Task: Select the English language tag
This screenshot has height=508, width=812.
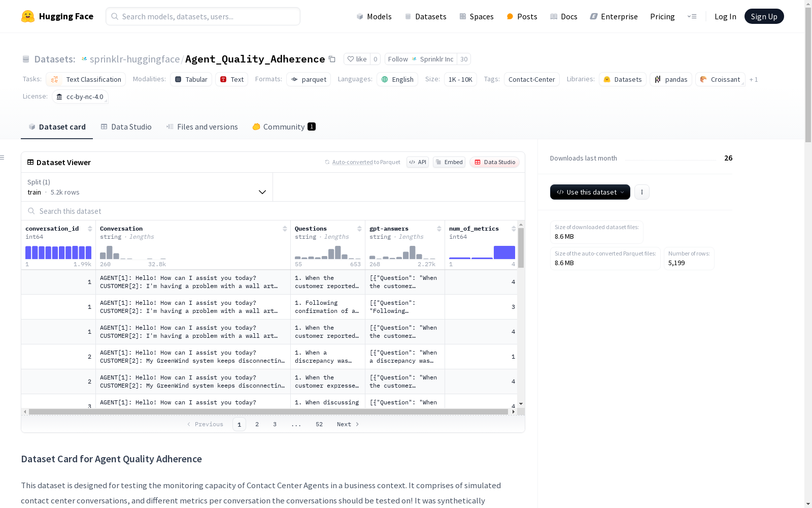Action: click(397, 79)
